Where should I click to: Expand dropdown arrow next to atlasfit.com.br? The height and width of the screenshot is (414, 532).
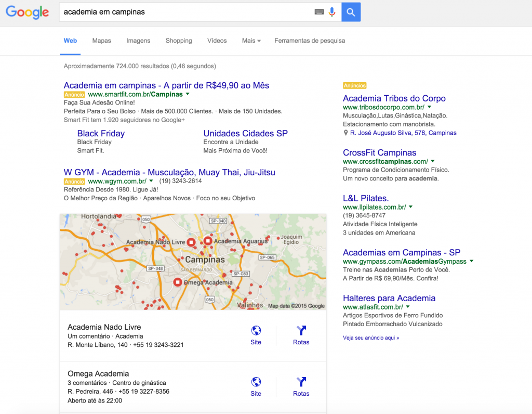coord(408,307)
